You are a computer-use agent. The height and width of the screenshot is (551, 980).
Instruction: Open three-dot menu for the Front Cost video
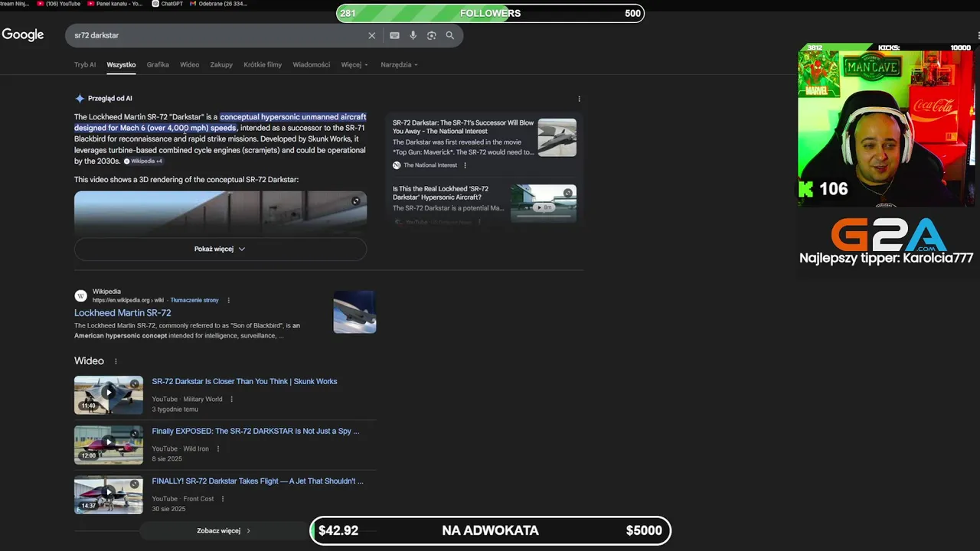[222, 499]
